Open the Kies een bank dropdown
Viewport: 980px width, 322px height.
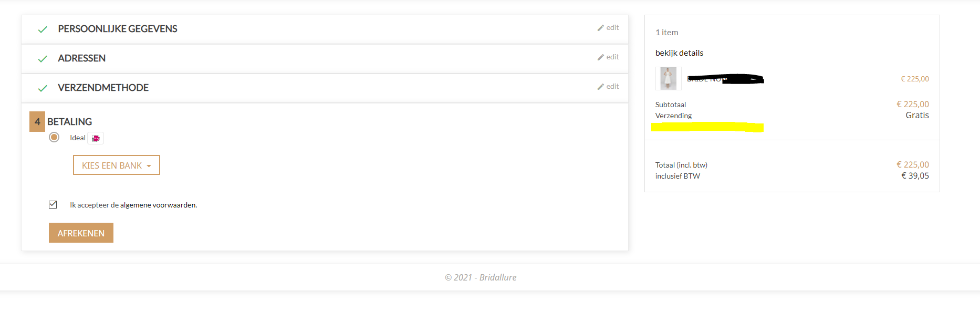pyautogui.click(x=117, y=165)
